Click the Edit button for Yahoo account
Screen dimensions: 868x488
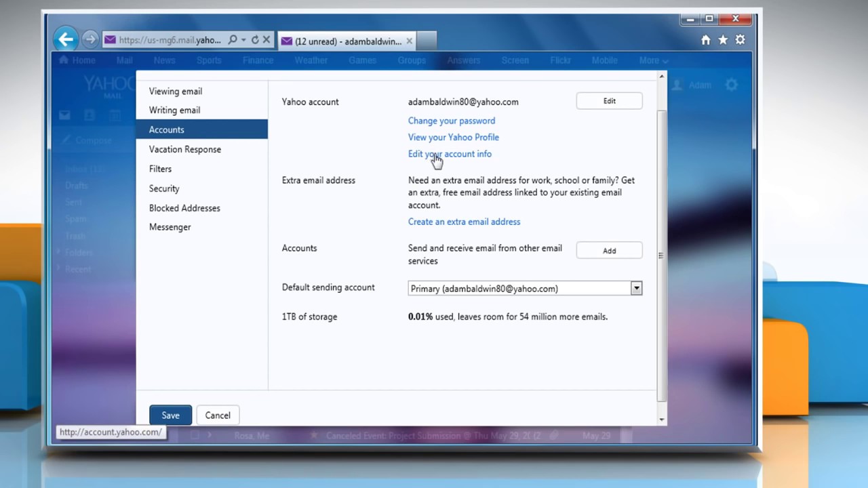(x=609, y=101)
